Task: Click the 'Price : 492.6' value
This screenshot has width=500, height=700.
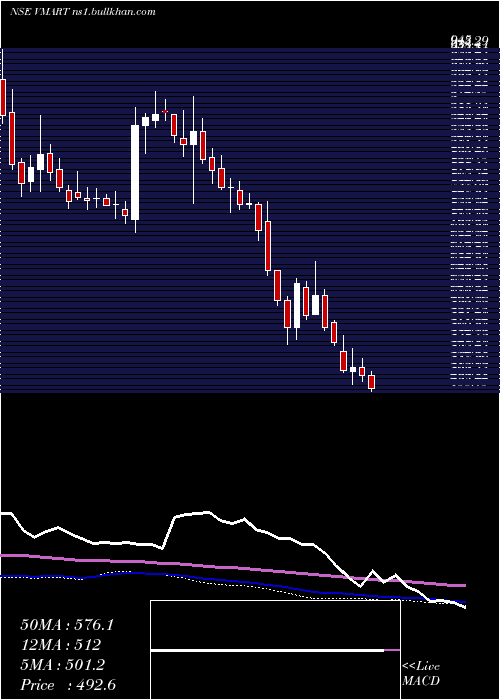Action: pyautogui.click(x=68, y=685)
